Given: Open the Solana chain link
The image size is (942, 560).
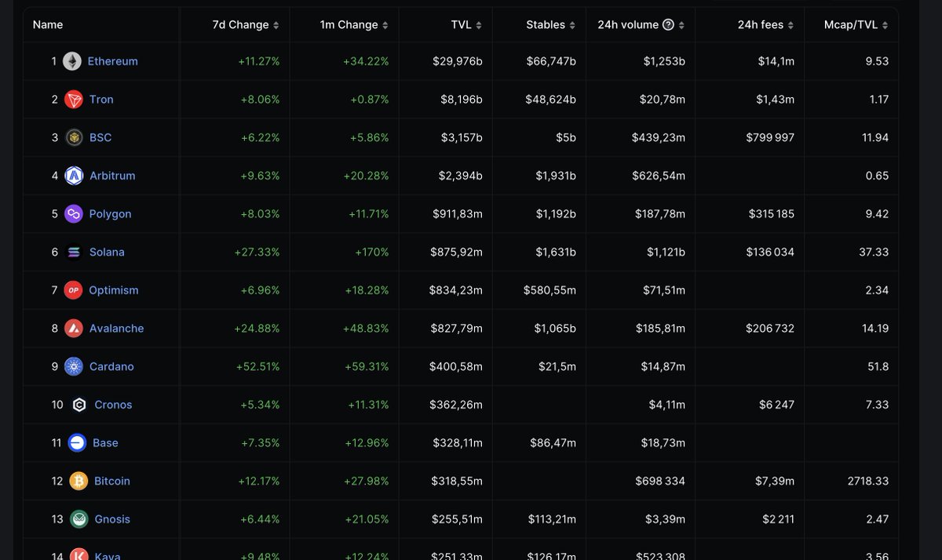Looking at the screenshot, I should [107, 252].
